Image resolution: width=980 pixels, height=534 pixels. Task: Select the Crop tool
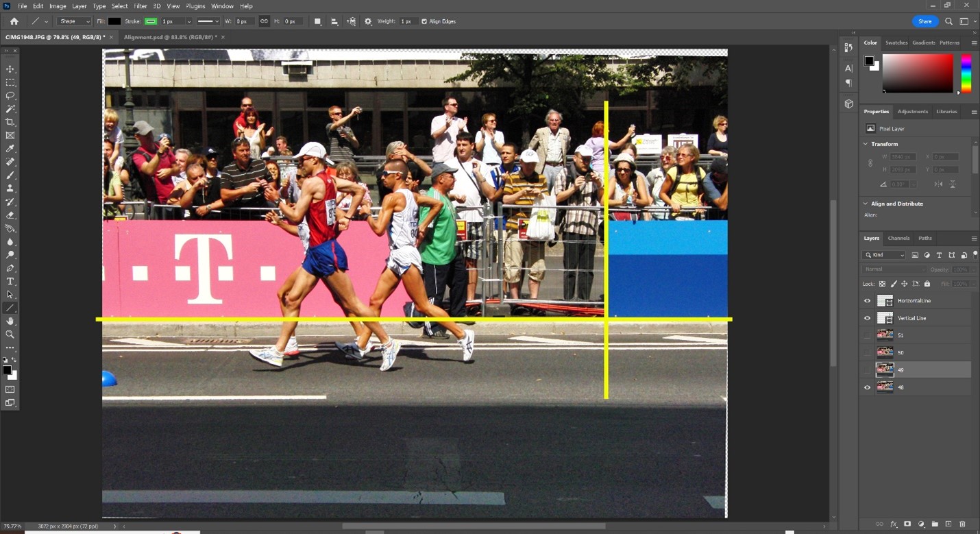10,122
